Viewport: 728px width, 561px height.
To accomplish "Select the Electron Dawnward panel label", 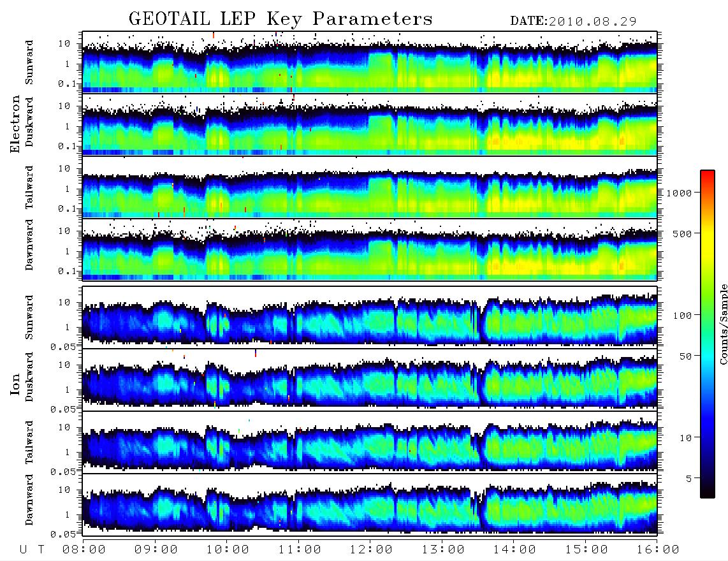I will tap(29, 245).
